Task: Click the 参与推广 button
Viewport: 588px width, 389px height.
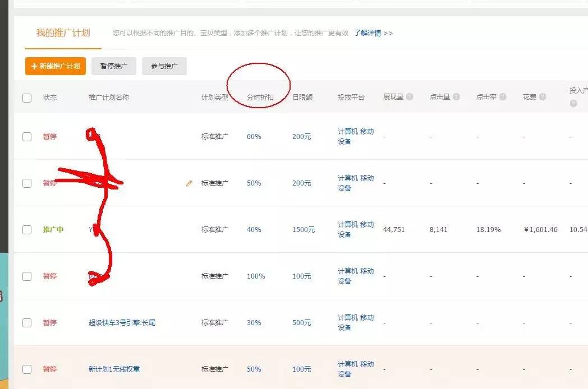Action: 164,66
